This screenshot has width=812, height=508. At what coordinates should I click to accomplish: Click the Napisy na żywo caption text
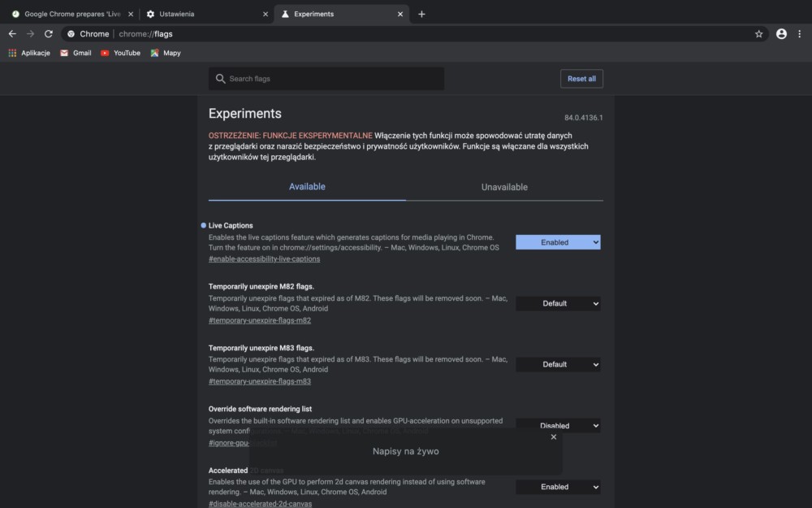tap(405, 451)
